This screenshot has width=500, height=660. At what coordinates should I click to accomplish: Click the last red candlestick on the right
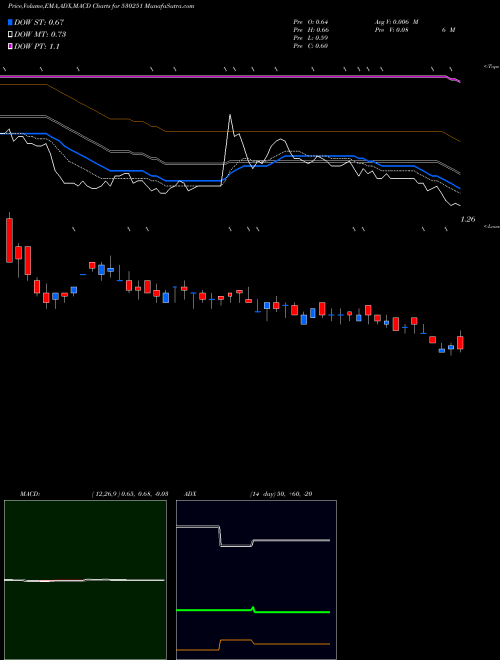[460, 342]
